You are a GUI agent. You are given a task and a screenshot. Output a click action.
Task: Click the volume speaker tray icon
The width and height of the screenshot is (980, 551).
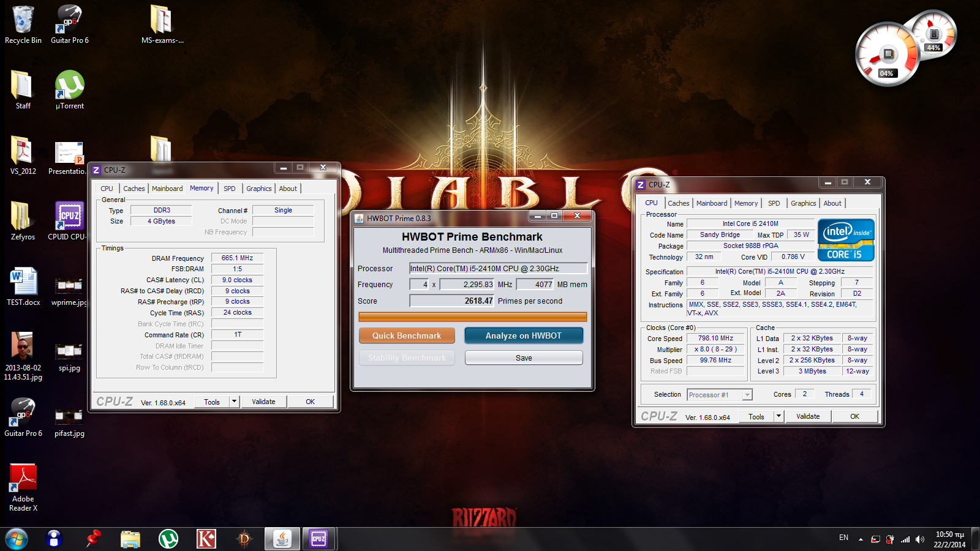coord(919,539)
